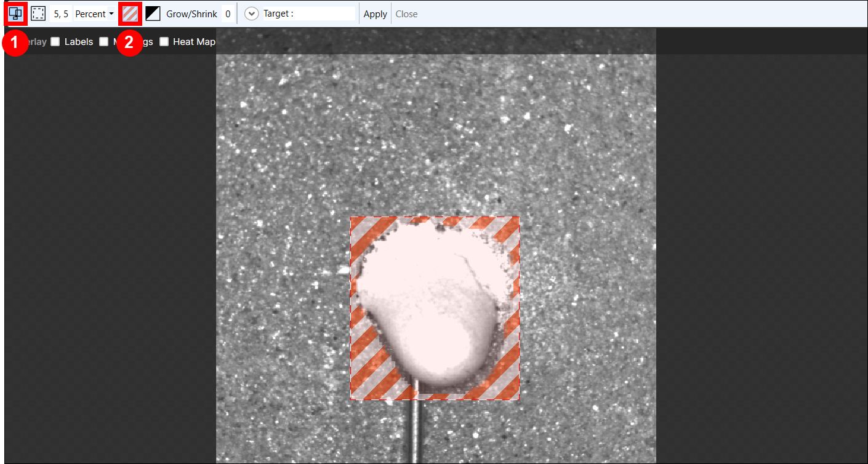Toggle the striped mask overlay icon
Screen dimensions: 868x464
click(x=130, y=14)
